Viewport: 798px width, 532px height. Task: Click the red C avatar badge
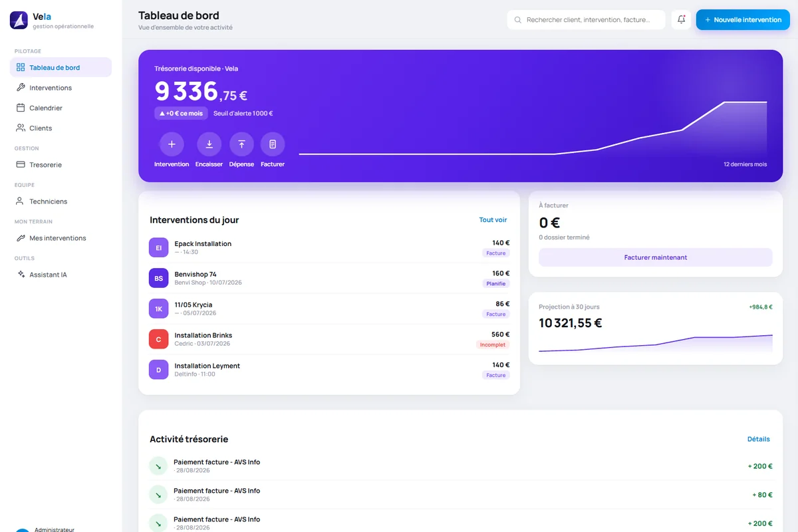(158, 339)
